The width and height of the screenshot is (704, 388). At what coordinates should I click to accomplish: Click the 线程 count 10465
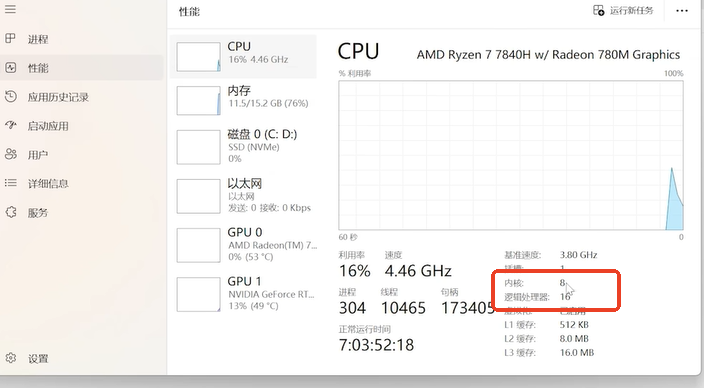coord(403,308)
